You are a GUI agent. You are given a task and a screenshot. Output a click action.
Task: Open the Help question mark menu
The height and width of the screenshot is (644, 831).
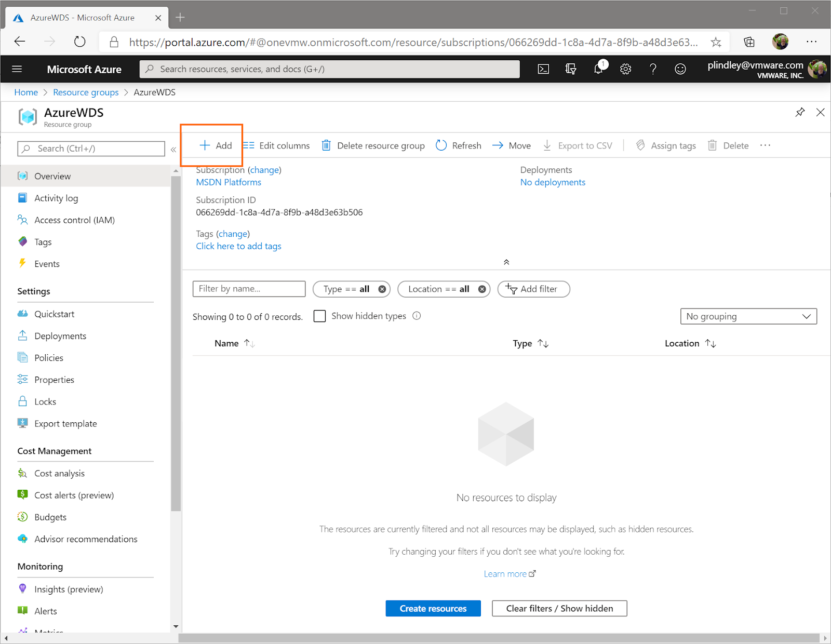(653, 69)
